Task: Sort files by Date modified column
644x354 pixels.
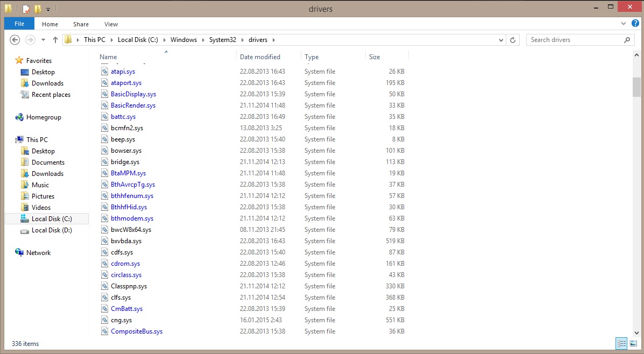Action: click(x=260, y=57)
